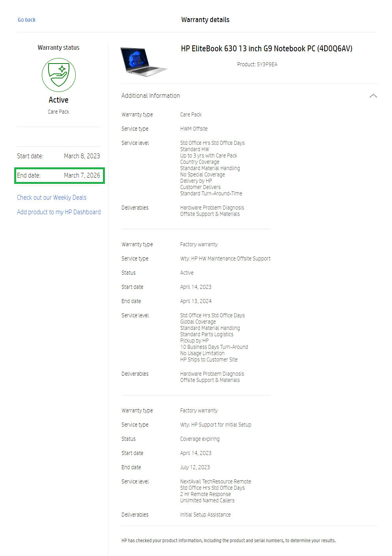Click the Go back link
The width and height of the screenshot is (392, 556).
pyautogui.click(x=26, y=20)
